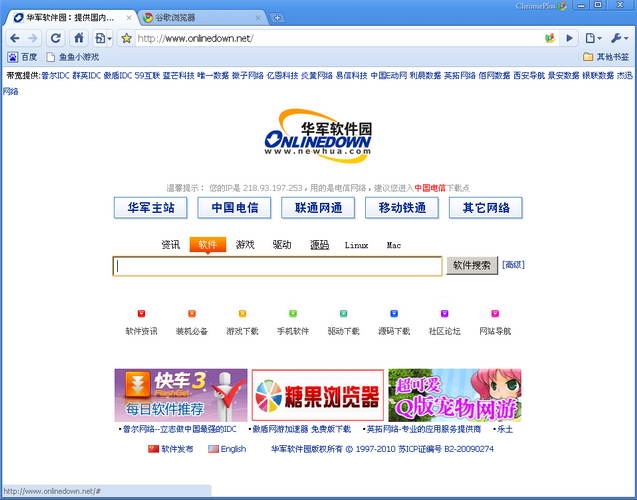Open the 糖果浏览器 banner
The image size is (637, 500).
(318, 395)
